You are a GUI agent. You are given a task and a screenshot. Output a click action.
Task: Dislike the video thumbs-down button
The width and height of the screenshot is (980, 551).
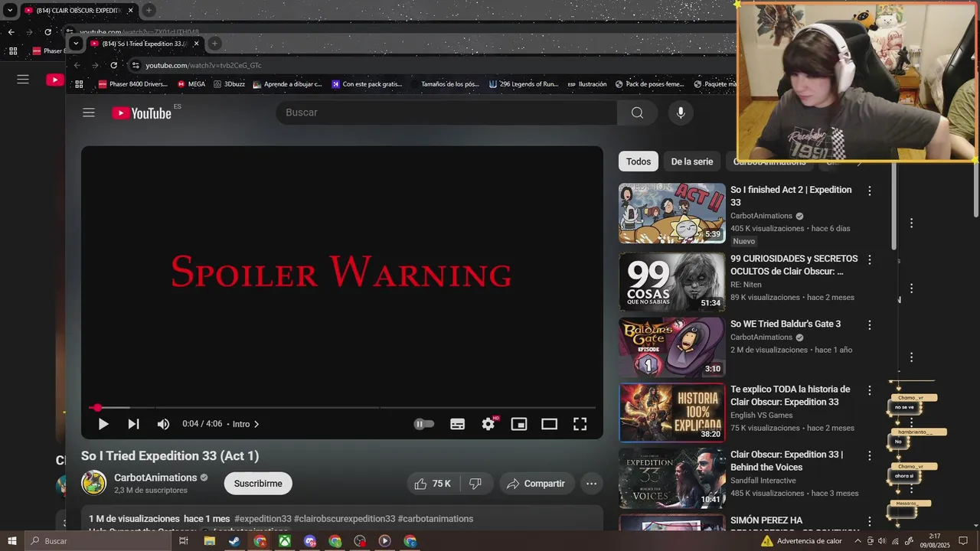tap(475, 484)
